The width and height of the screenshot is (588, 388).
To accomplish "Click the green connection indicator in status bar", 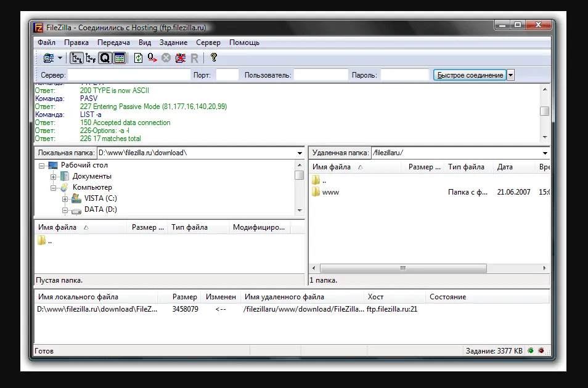I will pos(531,350).
